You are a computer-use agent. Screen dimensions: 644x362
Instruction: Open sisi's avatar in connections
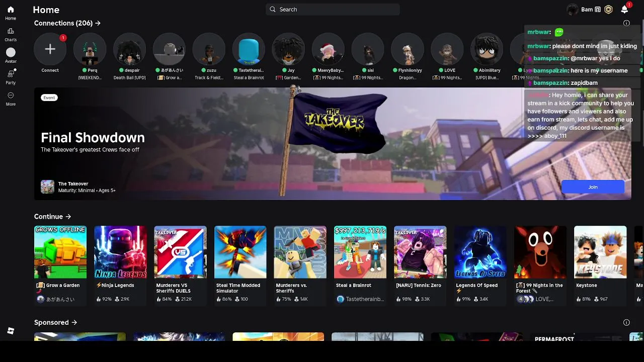tap(368, 49)
